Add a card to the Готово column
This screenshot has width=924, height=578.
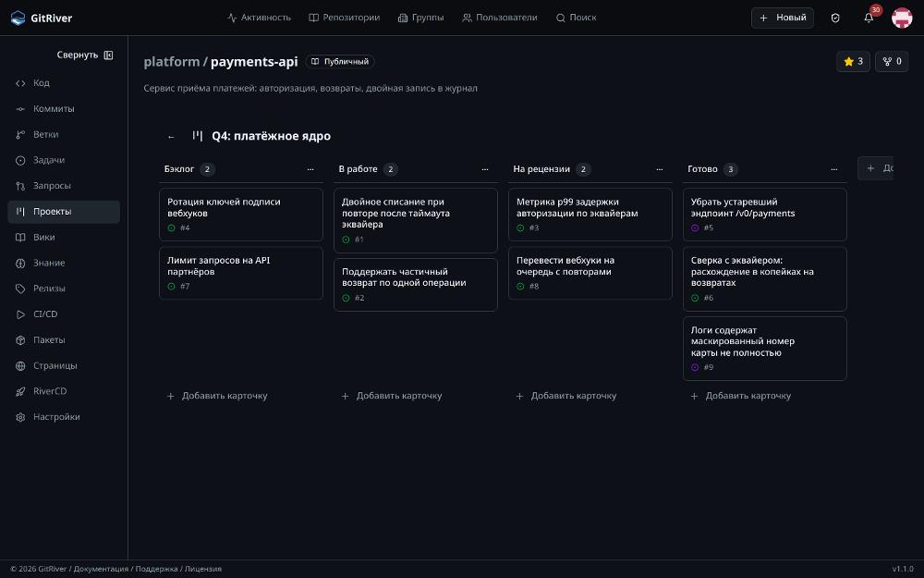tap(741, 396)
